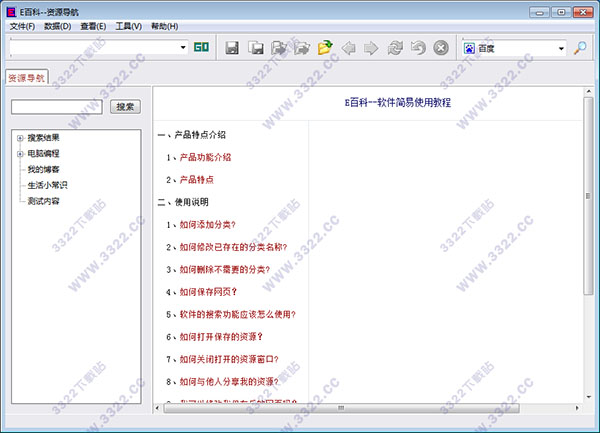The width and height of the screenshot is (600, 433).
Task: Open the 数据(D) menu
Action: point(58,26)
